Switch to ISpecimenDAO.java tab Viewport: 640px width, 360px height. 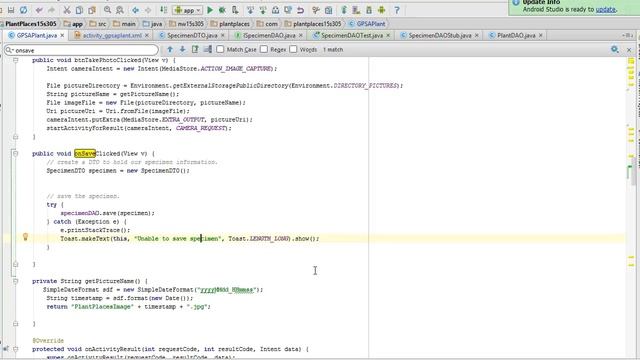pos(269,36)
